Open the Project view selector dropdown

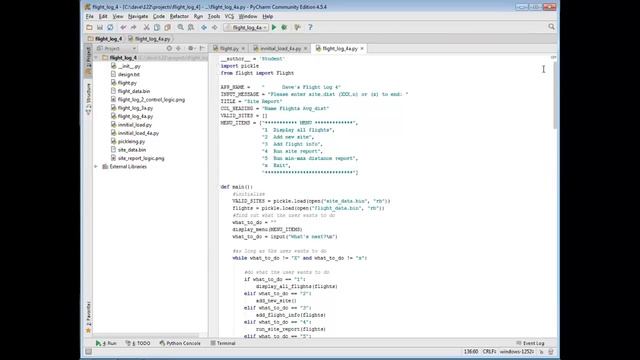pyautogui.click(x=116, y=48)
